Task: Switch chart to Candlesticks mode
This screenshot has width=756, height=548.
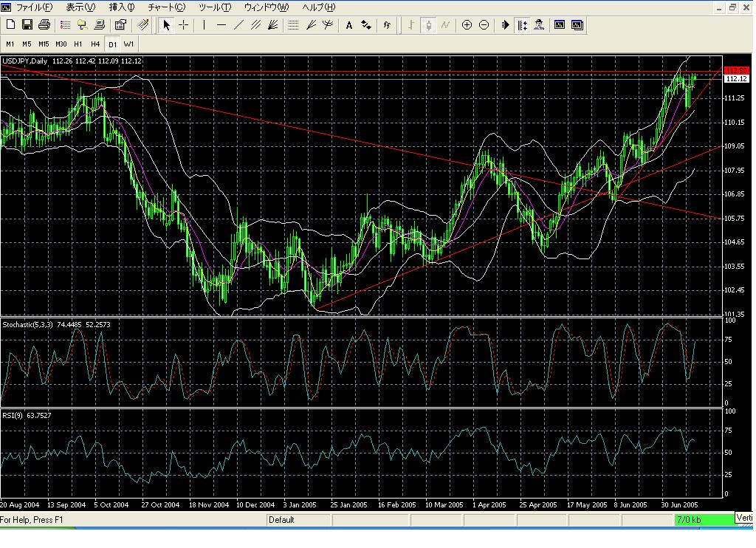Action: coord(428,25)
